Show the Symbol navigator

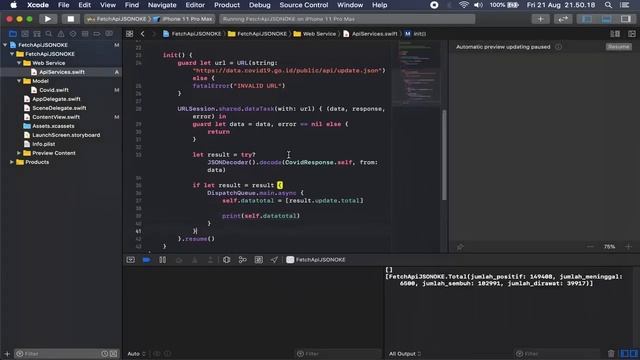(x=37, y=34)
